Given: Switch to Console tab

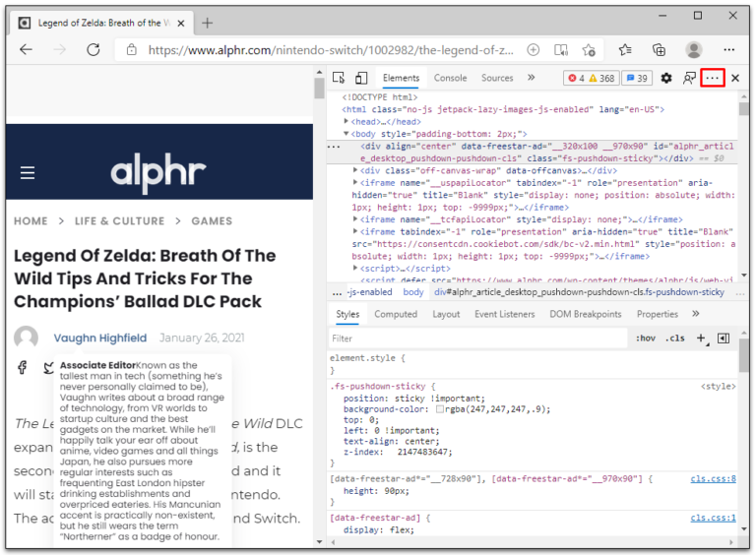Looking at the screenshot, I should pos(450,78).
